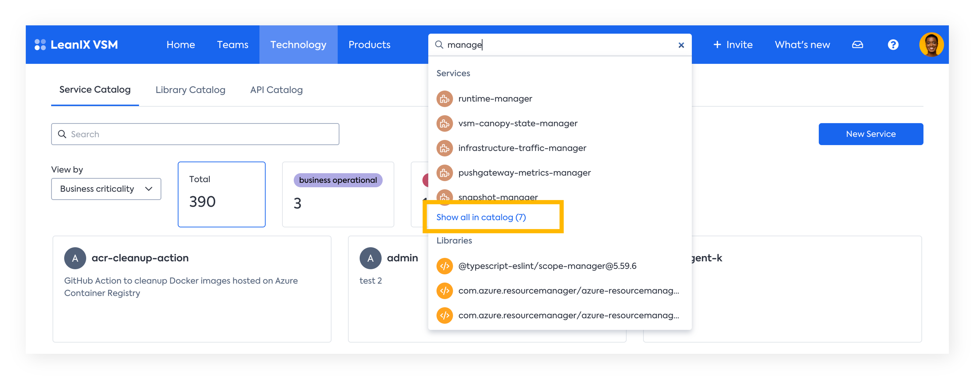Switch to API Catalog tab

tap(276, 90)
